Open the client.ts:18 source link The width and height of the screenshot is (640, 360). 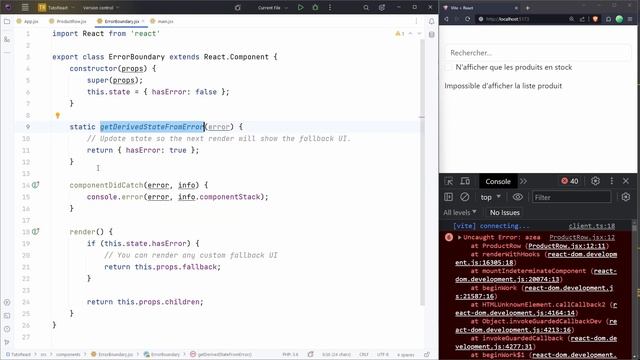pos(592,226)
